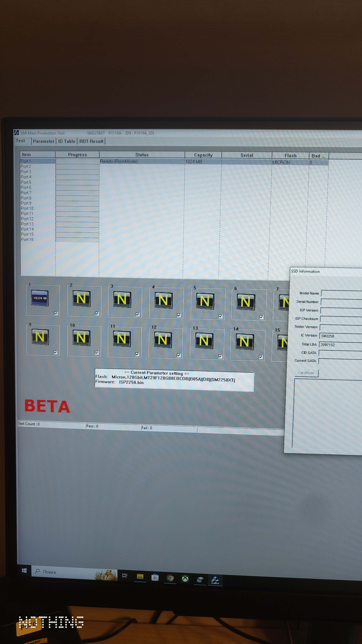Click the Capacity column header

(x=203, y=155)
